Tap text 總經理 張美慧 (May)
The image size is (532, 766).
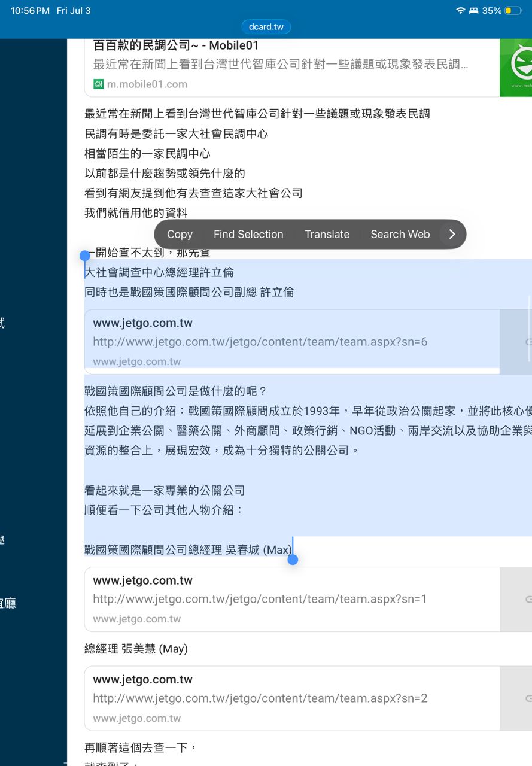(136, 649)
